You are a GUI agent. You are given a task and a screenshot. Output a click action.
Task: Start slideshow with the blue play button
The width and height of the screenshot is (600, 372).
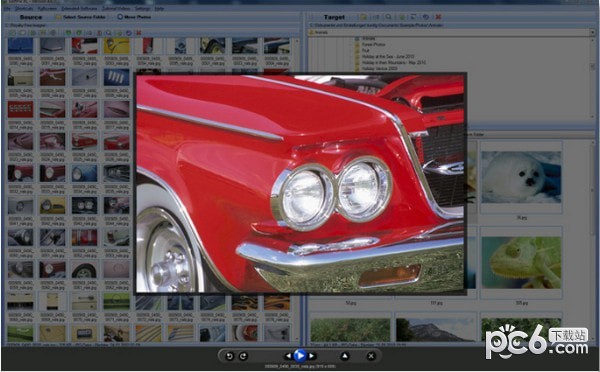click(x=300, y=356)
